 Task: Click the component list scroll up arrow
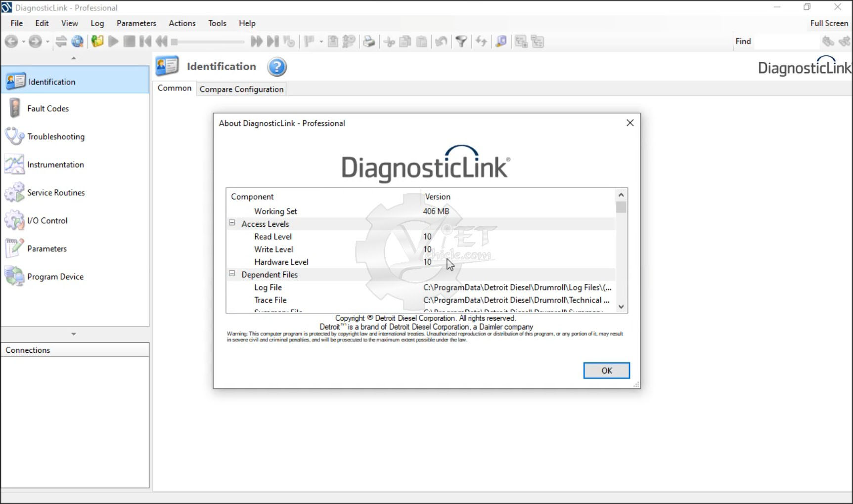(621, 195)
